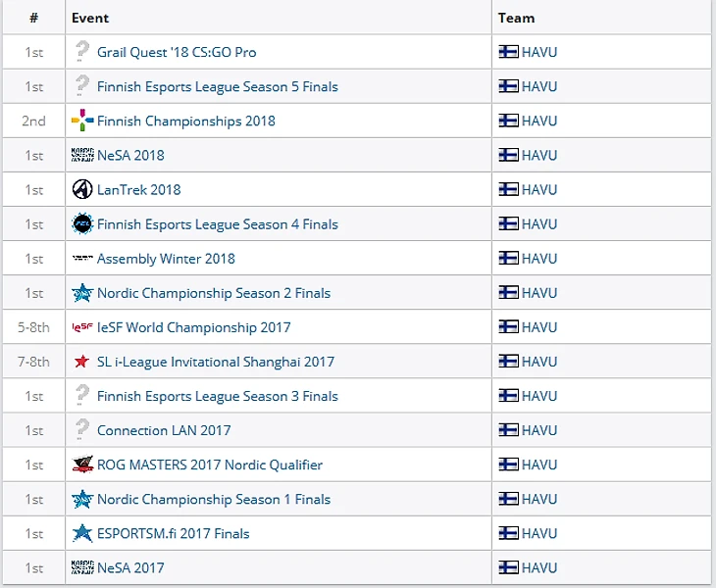Click the LanTrek 2018 event logo icon
716x588 pixels.
coord(82,190)
